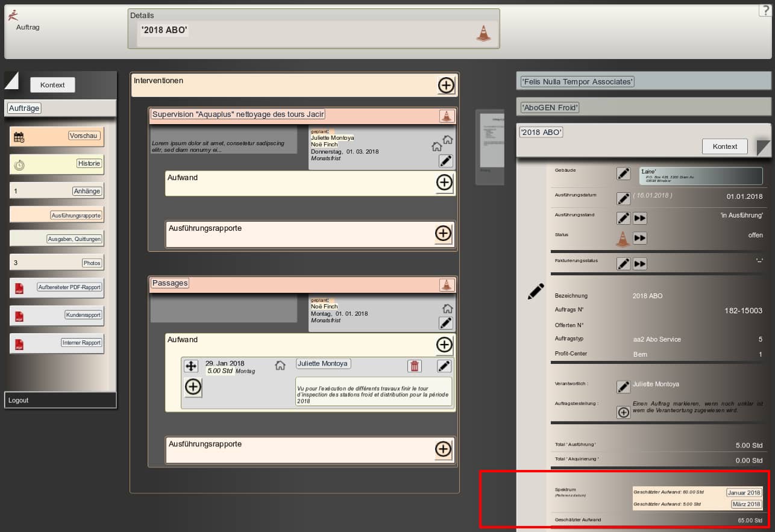Delete the 29. Jan 2018 Aufwand entry

tap(415, 366)
